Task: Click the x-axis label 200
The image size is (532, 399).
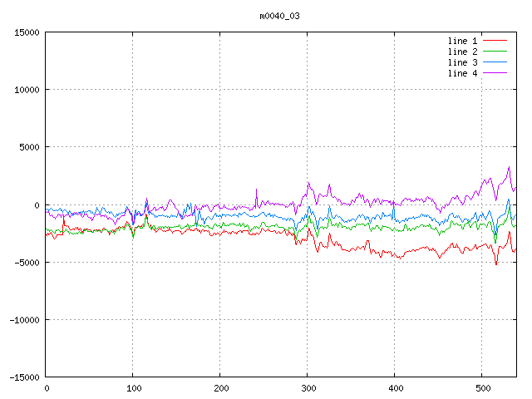Action: coord(221,388)
